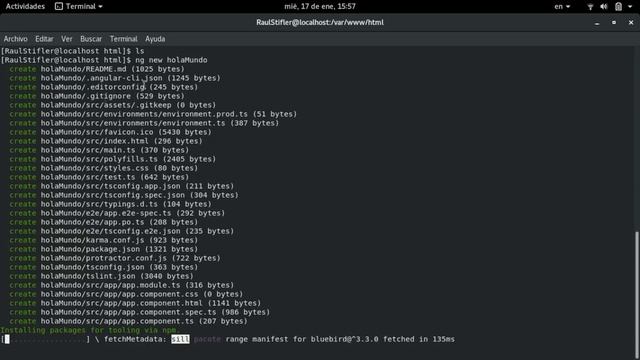Open the Terminal app menu in top bar
Screen dimensions: 640x360
79,7
